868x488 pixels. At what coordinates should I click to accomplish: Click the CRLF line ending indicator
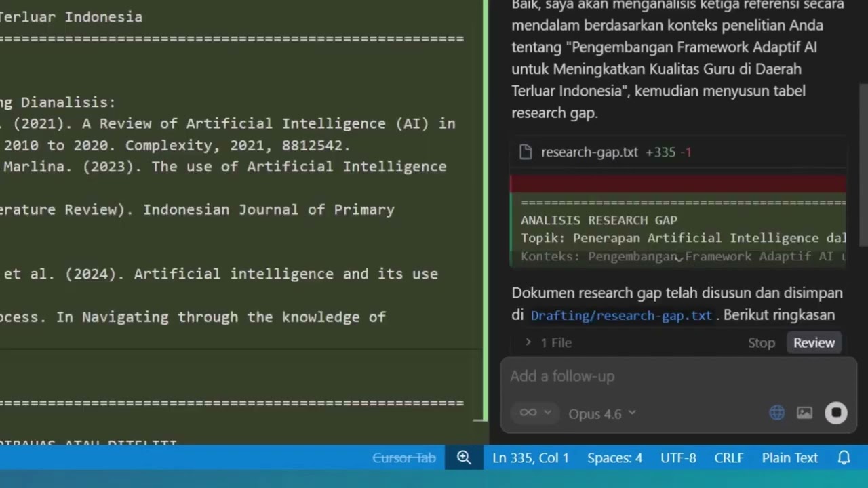[729, 458]
